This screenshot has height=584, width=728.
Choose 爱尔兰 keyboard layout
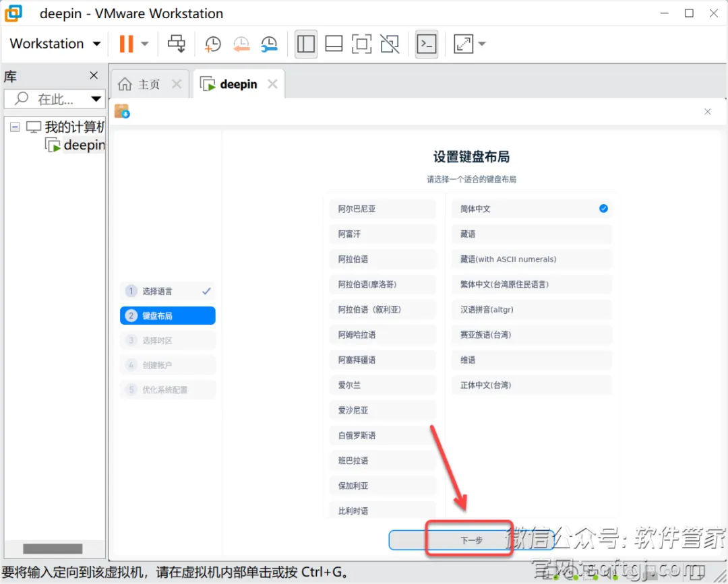383,385
